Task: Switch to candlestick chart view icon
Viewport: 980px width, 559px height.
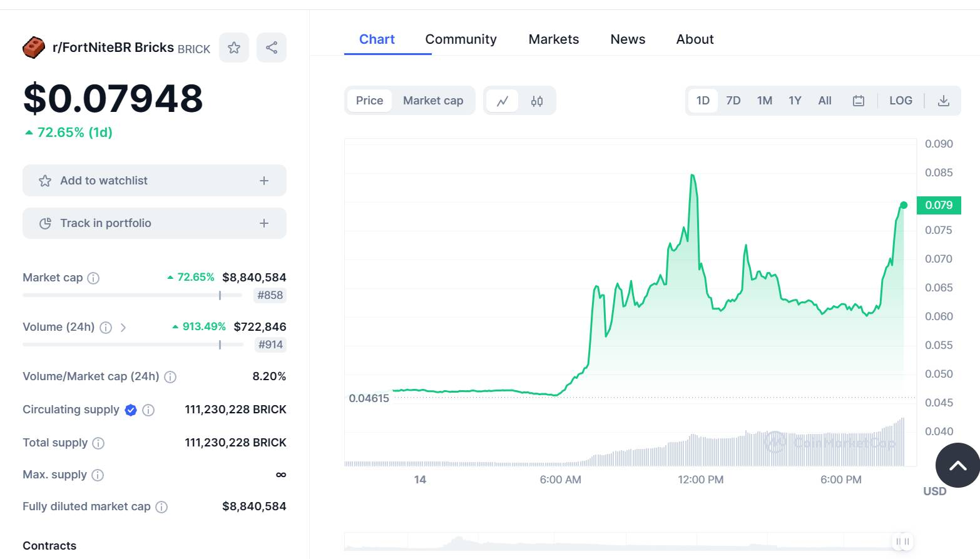Action: click(537, 101)
